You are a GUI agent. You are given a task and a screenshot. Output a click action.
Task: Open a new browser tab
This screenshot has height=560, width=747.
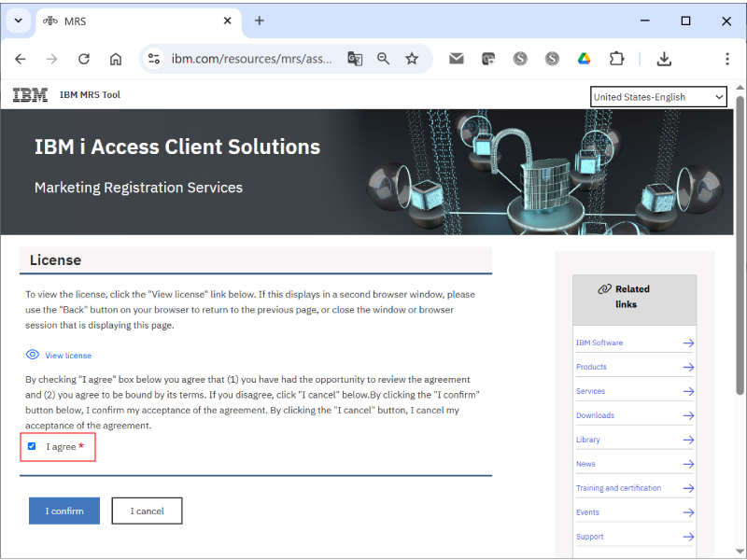click(260, 21)
